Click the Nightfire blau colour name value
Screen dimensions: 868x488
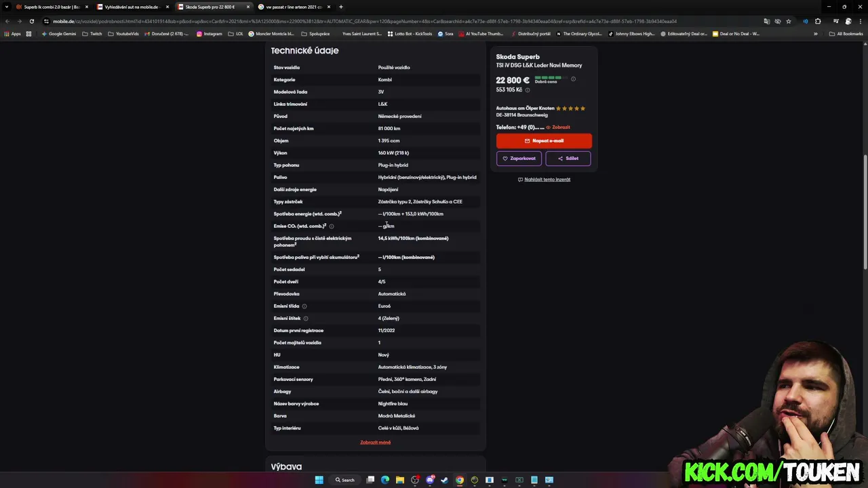click(x=393, y=404)
